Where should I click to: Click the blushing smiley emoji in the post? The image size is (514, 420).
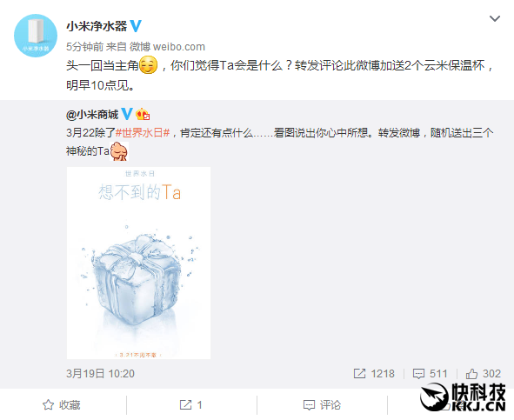pyautogui.click(x=148, y=65)
